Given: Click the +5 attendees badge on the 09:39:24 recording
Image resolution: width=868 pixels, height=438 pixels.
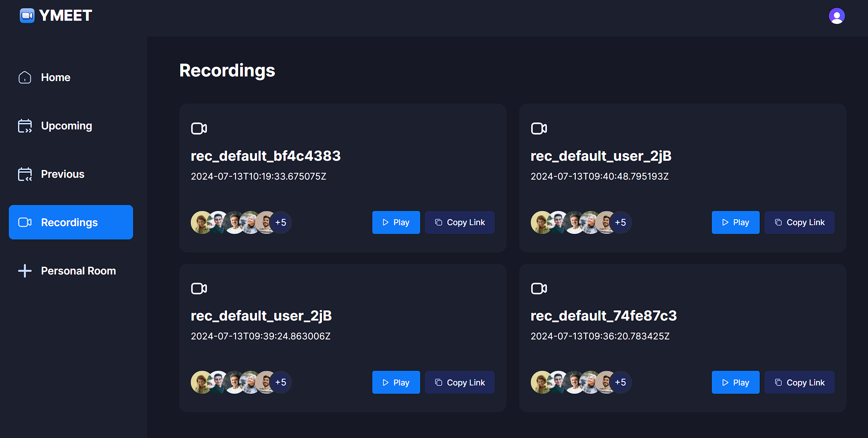Looking at the screenshot, I should pos(281,382).
